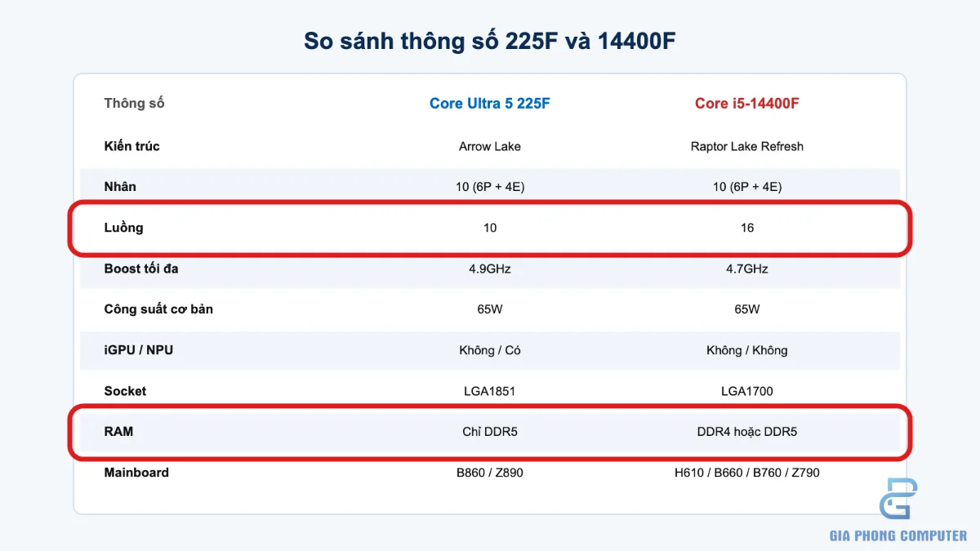Click the "LGA1700" socket value

point(747,391)
